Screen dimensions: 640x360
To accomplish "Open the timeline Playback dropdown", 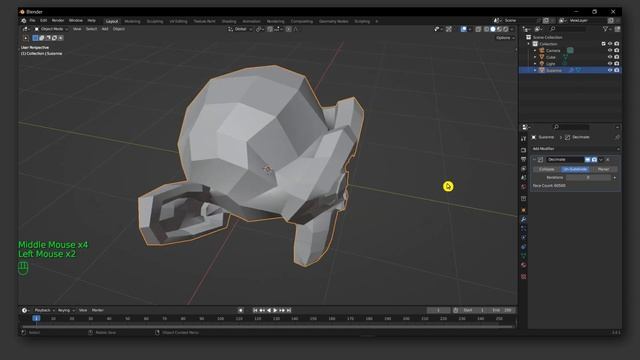I will click(43, 310).
